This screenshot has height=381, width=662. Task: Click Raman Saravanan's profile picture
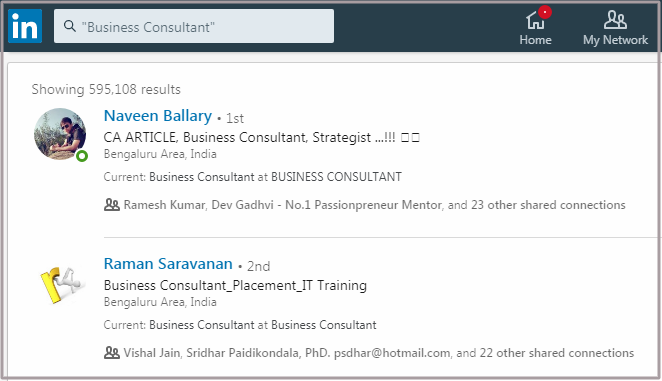pyautogui.click(x=60, y=284)
